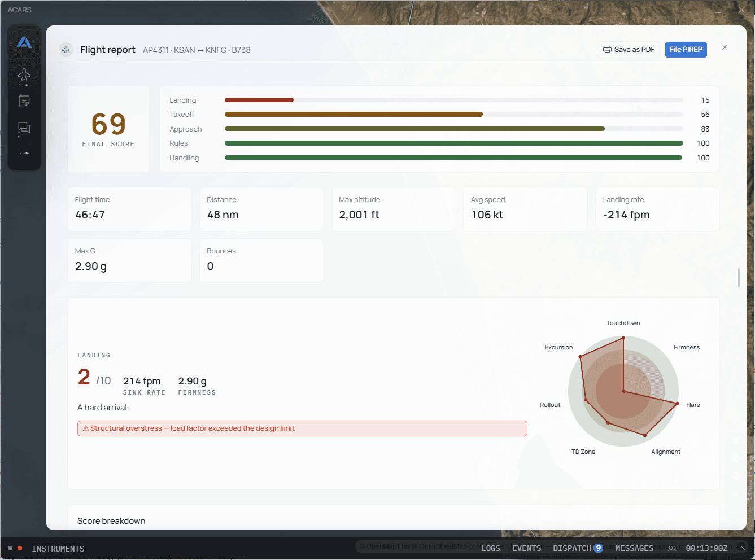The width and height of the screenshot is (755, 560).
Task: Save the report as PDF
Action: (629, 50)
